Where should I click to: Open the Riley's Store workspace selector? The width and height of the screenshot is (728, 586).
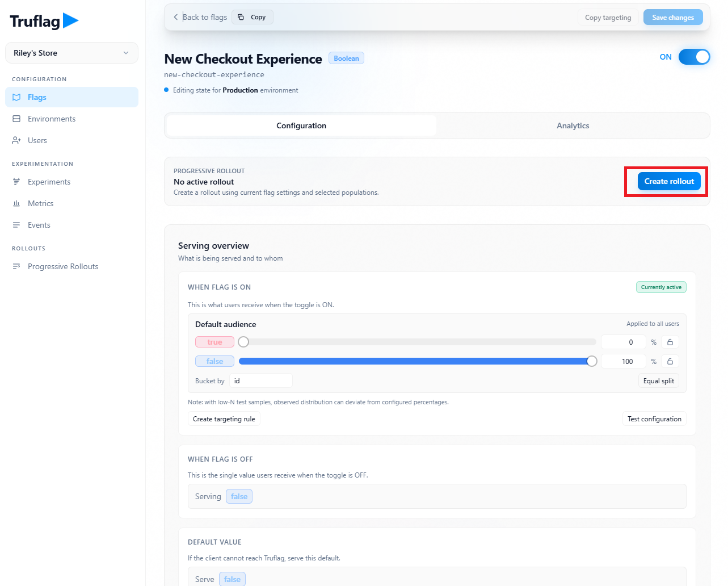[71, 53]
